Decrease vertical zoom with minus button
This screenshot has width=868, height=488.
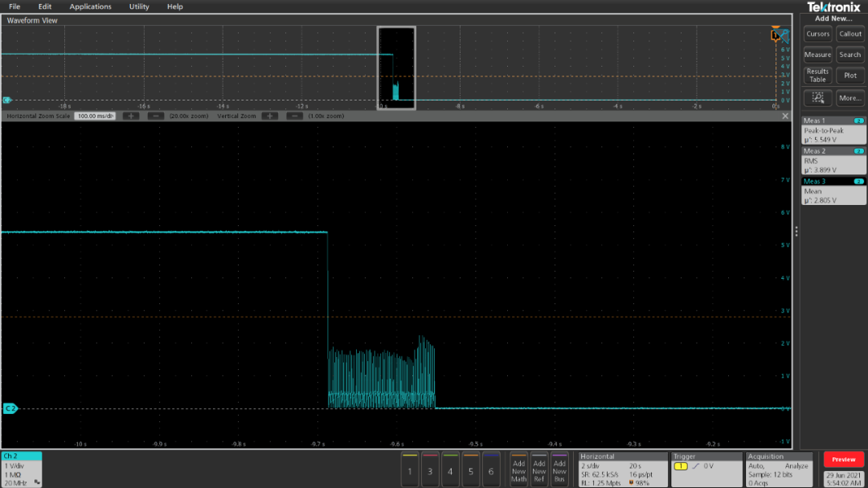pyautogui.click(x=294, y=116)
